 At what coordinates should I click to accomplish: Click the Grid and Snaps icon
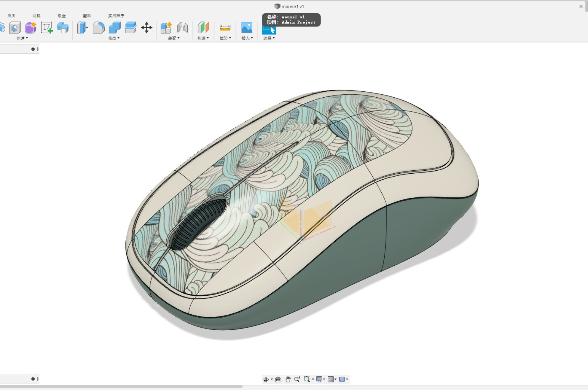331,379
